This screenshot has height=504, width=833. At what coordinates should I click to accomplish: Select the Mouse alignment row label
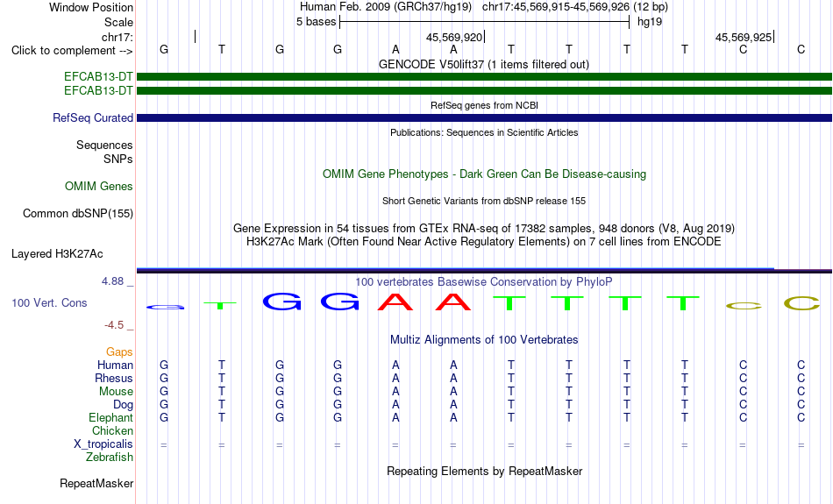point(116,392)
